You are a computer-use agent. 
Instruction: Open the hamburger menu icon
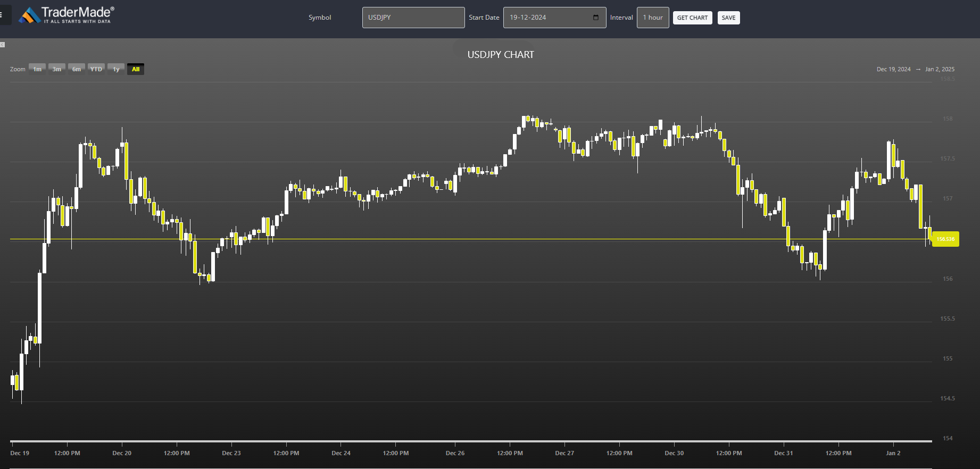point(2,15)
